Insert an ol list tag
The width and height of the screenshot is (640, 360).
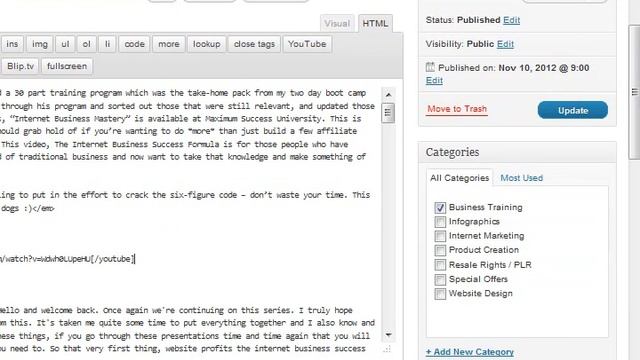pos(87,44)
